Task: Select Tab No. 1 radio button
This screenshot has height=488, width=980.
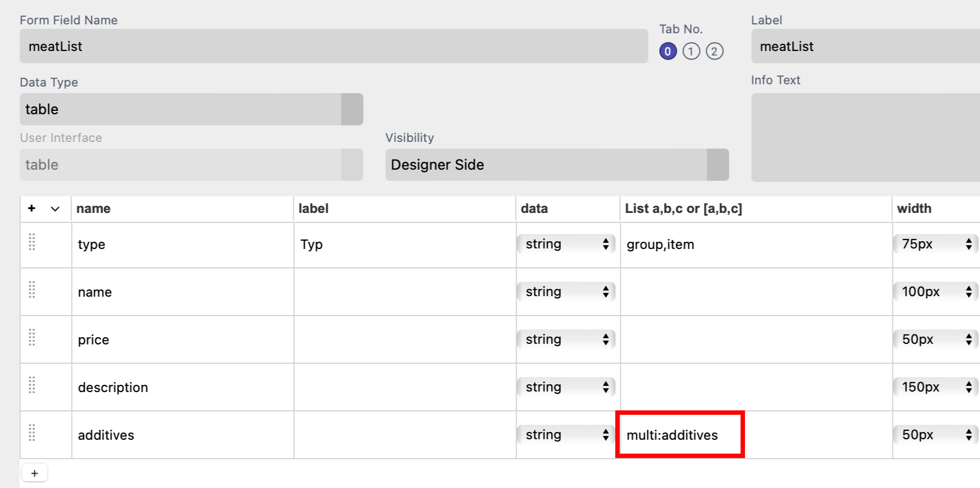Action: [691, 52]
